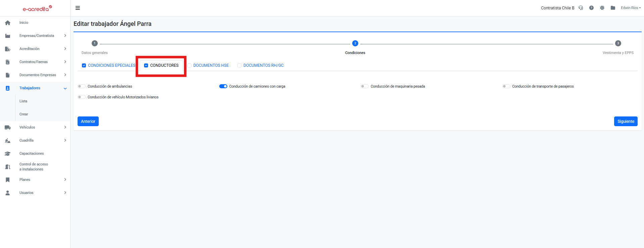Open Capacitaciones in sidebar
Screen dimensions: 644x248
(x=32, y=153)
